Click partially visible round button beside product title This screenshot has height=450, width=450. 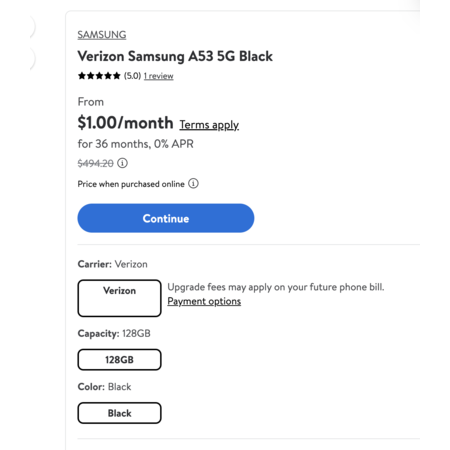tap(31, 59)
